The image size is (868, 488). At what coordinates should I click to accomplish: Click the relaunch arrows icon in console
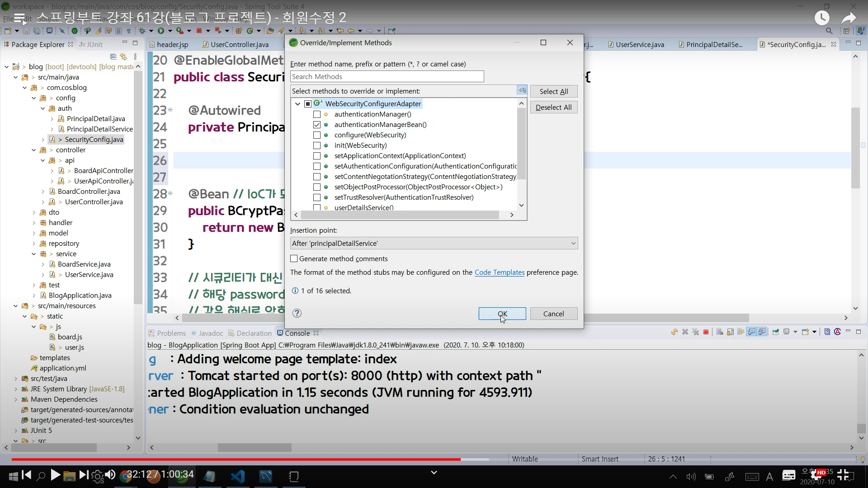click(674, 332)
